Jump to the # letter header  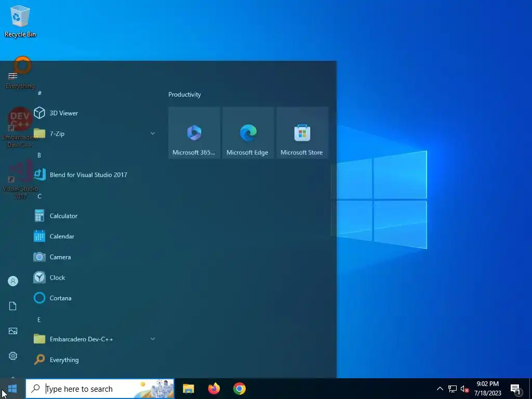click(39, 93)
